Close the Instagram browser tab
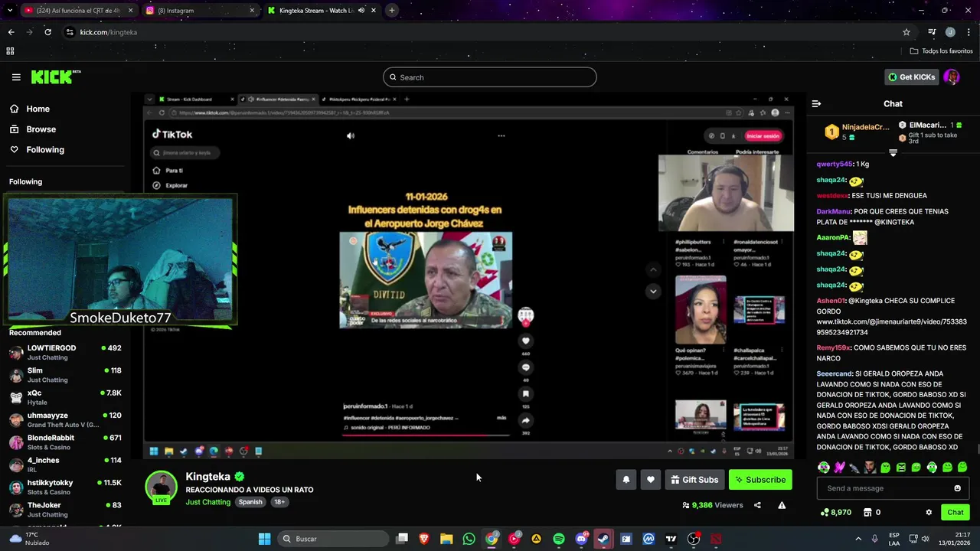This screenshot has height=551, width=980. [x=252, y=11]
